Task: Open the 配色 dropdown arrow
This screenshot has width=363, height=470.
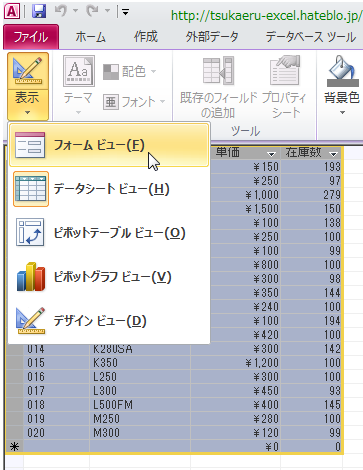Action: 153,71
